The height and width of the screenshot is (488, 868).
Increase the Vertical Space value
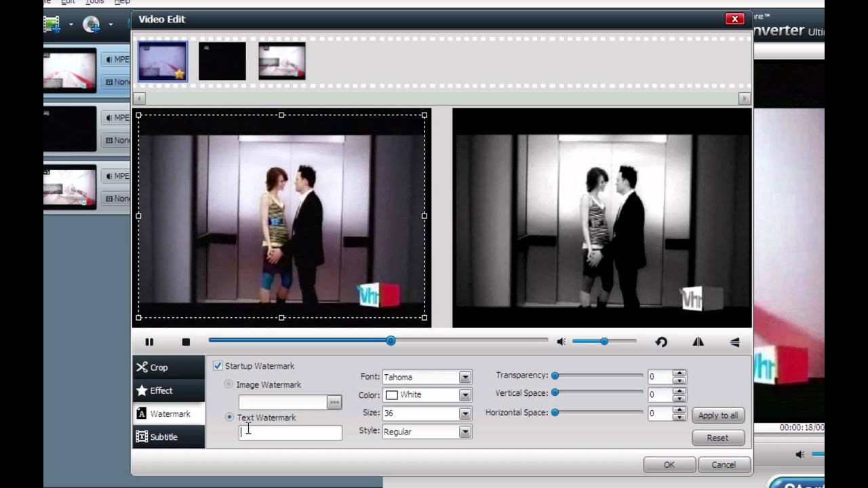coord(679,391)
